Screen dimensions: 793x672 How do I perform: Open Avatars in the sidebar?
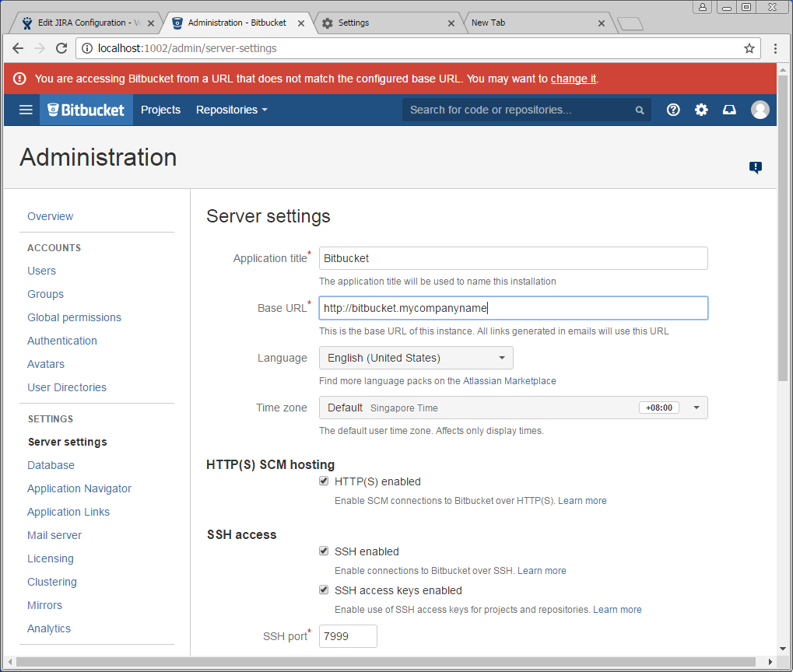pyautogui.click(x=46, y=364)
